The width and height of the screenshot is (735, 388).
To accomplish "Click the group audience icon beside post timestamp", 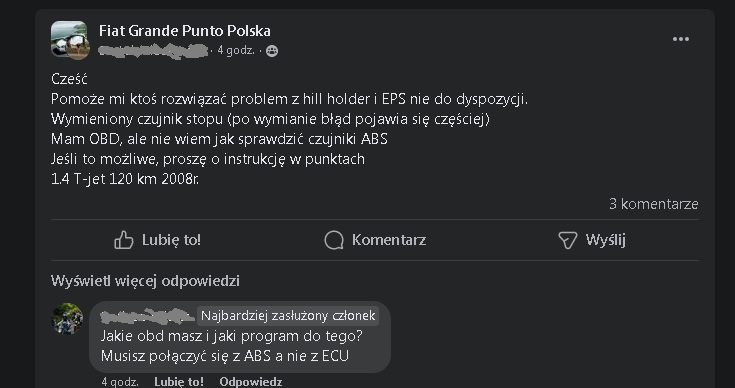I will coord(272,51).
